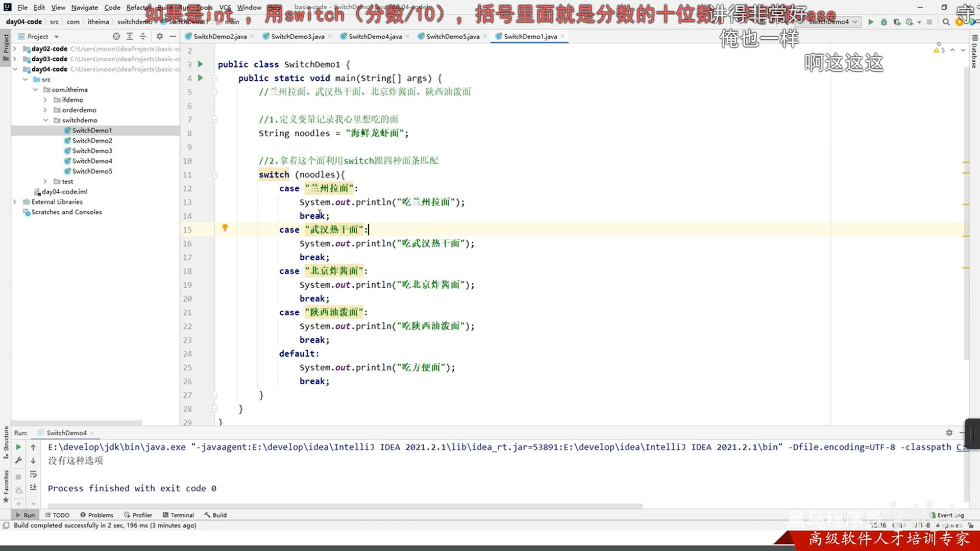This screenshot has width=980, height=551.
Task: Open Run panel gear settings
Action: click(949, 433)
